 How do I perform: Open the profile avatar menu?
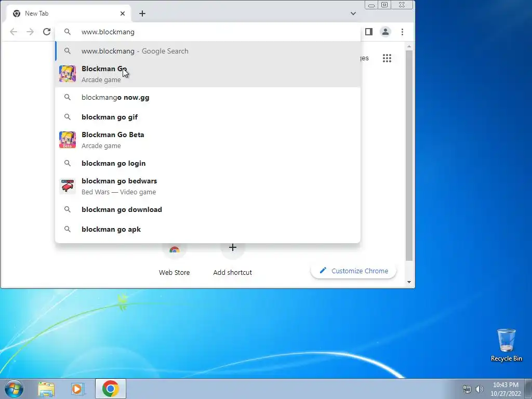coord(385,32)
